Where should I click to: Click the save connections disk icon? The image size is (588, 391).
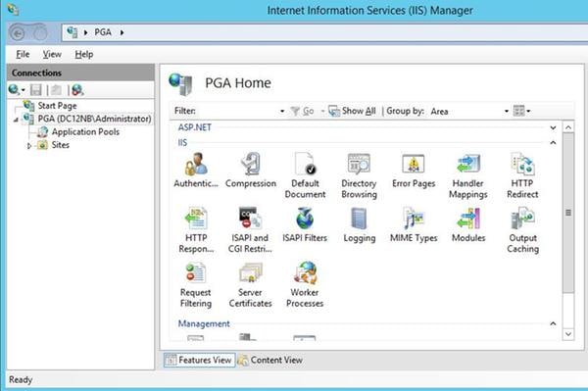(x=36, y=89)
